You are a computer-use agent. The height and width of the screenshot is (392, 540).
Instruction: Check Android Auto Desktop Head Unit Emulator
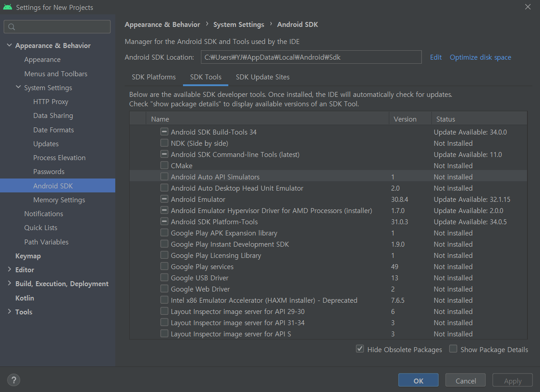pyautogui.click(x=164, y=188)
